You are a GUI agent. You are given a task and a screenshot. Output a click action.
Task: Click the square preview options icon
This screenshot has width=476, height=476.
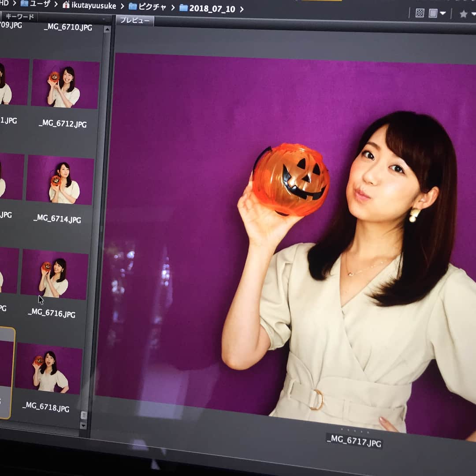(433, 13)
